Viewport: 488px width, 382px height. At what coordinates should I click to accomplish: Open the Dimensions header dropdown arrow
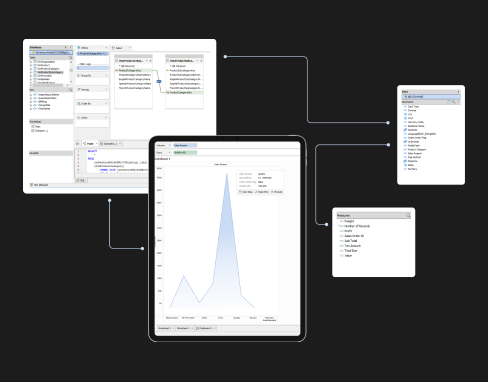(458, 102)
